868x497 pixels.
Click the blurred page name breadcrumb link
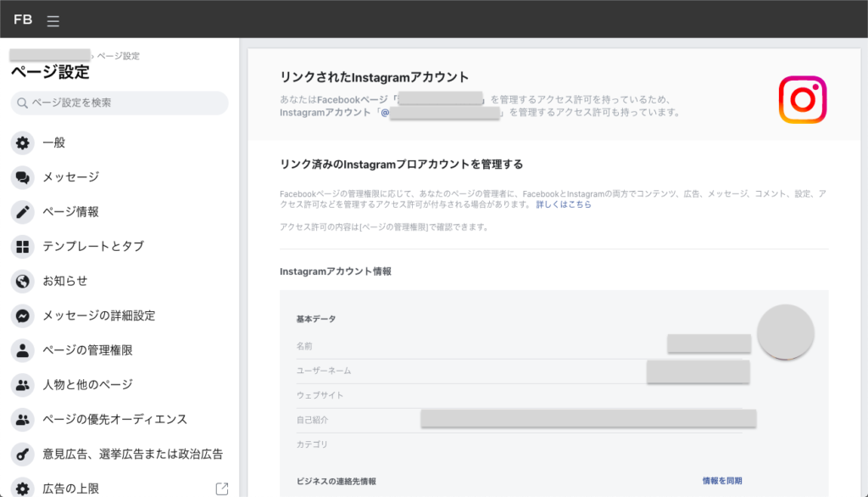(50, 55)
